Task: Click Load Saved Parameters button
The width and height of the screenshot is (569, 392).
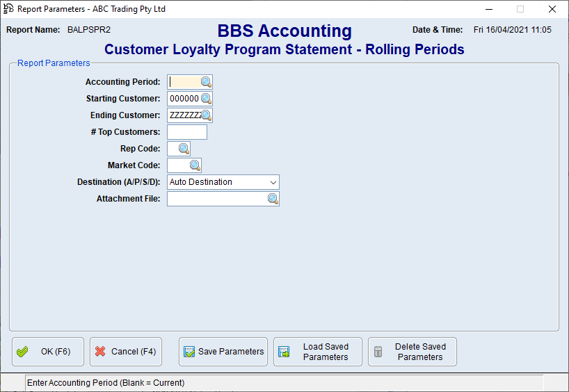Action: [x=318, y=352]
